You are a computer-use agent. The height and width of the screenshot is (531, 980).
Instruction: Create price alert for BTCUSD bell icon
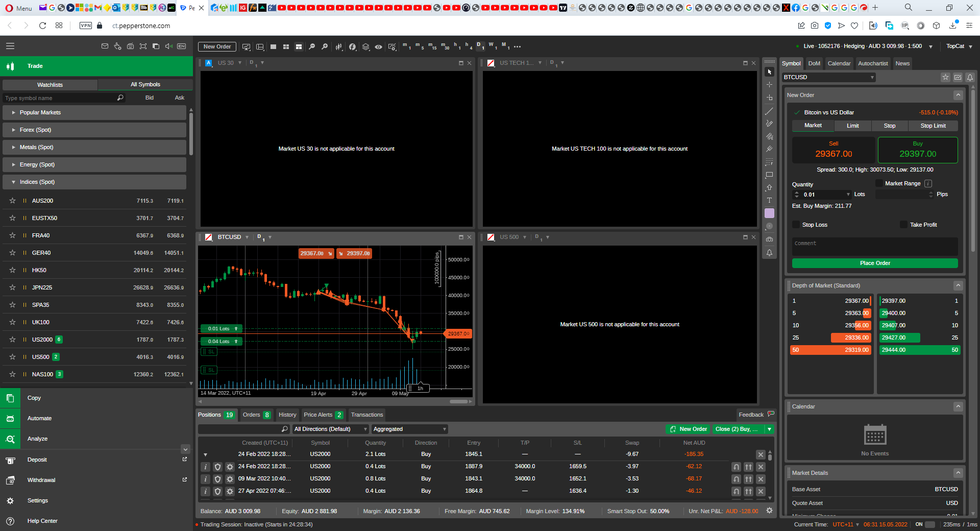click(970, 77)
